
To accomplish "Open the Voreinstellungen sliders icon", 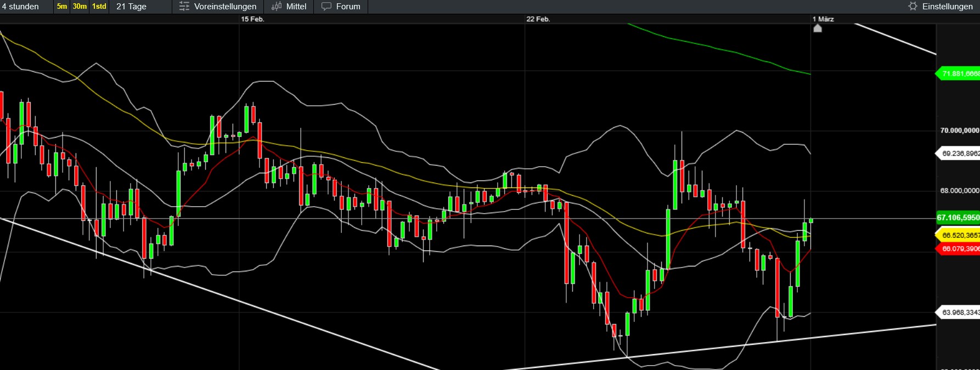I will [x=184, y=7].
